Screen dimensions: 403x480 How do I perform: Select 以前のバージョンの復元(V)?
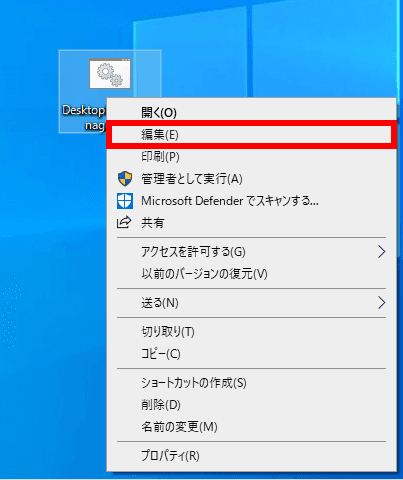[x=251, y=274]
